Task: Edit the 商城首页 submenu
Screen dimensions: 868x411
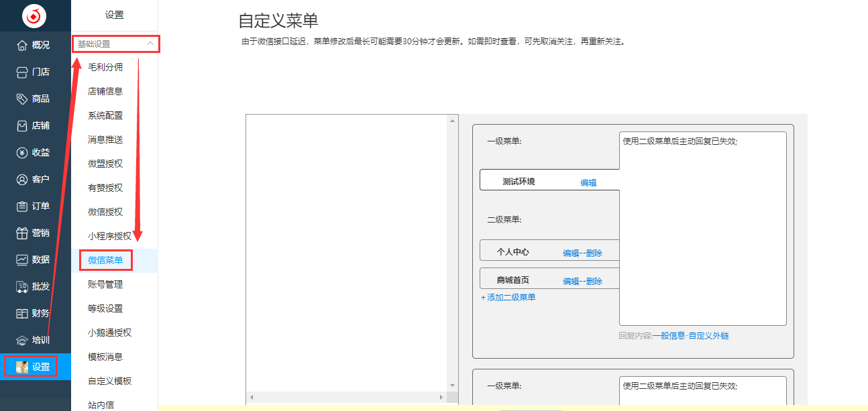Action: [x=571, y=281]
